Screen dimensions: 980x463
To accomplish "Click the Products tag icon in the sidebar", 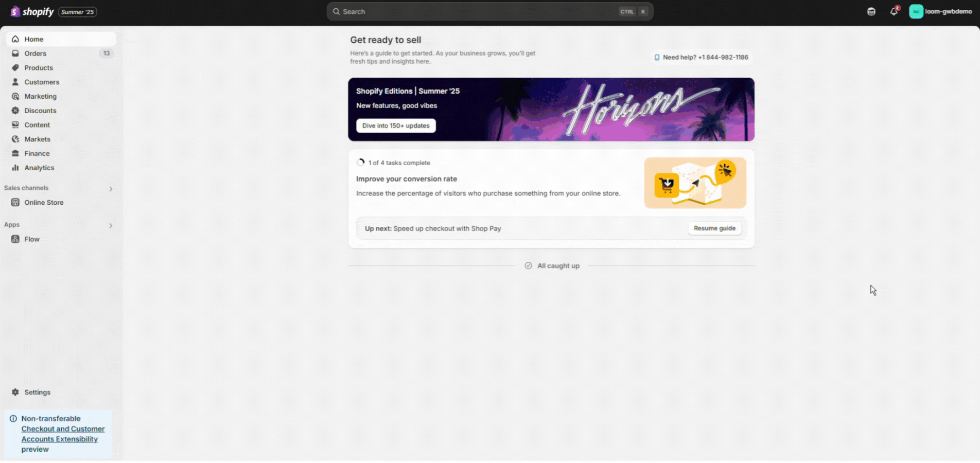I will pyautogui.click(x=15, y=68).
